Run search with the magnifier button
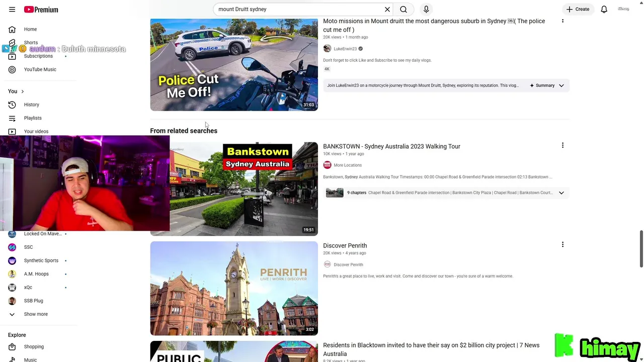 [404, 9]
